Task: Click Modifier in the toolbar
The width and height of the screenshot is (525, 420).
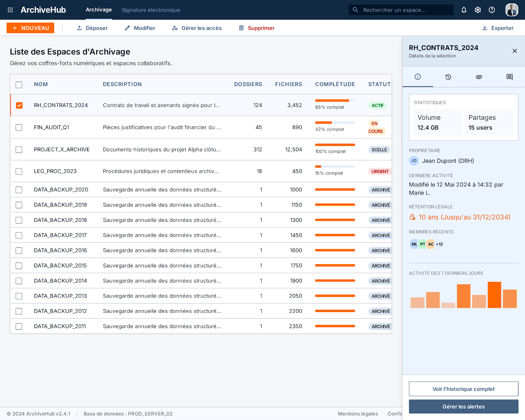Action: coord(140,28)
